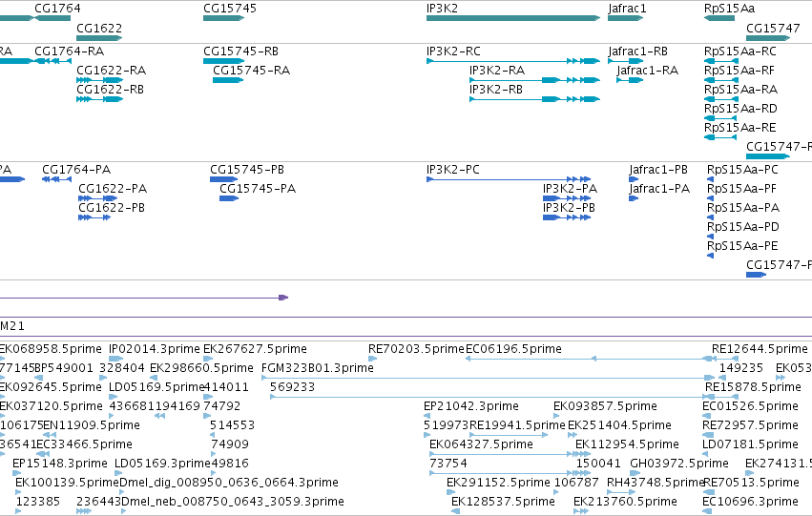The image size is (812, 516).
Task: Select the EK100139.5prime EST label
Action: [x=68, y=483]
